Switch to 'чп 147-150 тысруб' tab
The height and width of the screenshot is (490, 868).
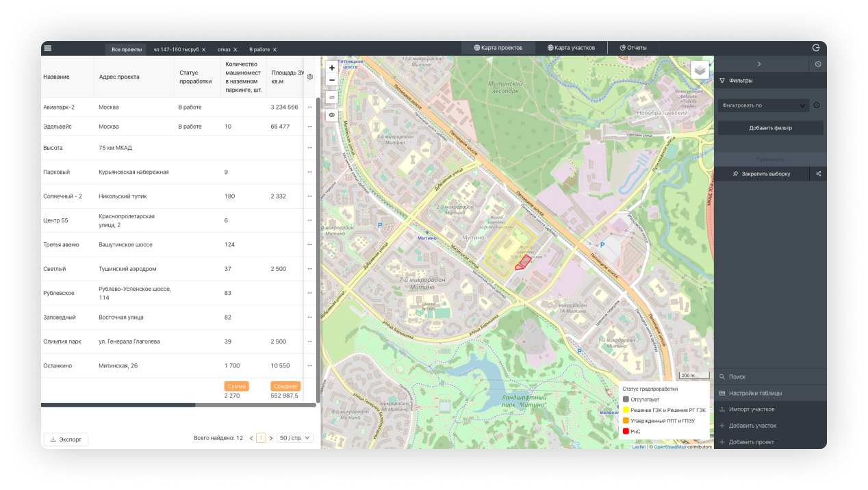point(176,50)
